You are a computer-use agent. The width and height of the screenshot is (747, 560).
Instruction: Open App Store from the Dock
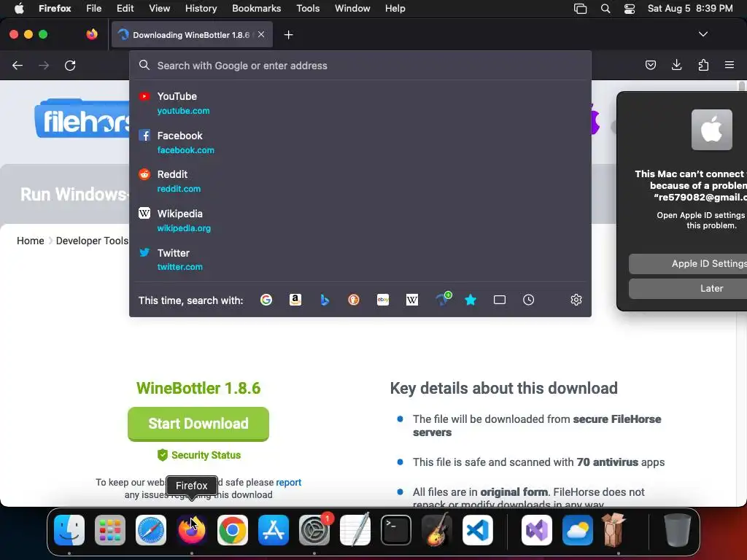274,530
